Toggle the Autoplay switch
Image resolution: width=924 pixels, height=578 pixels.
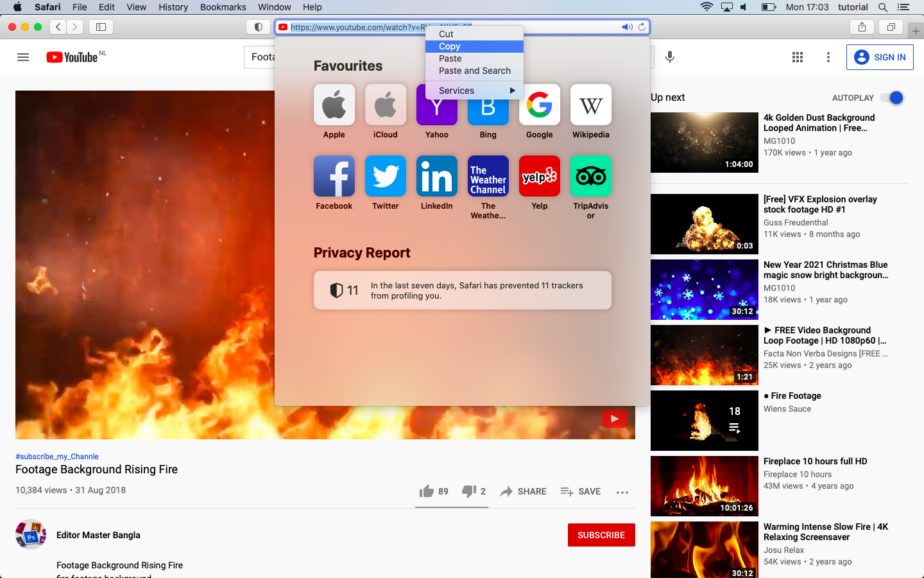click(891, 98)
